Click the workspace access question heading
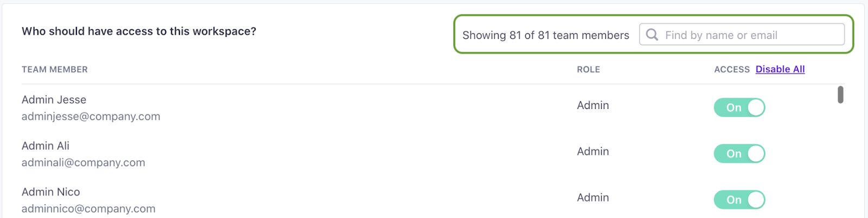868x218 pixels. pyautogui.click(x=139, y=31)
